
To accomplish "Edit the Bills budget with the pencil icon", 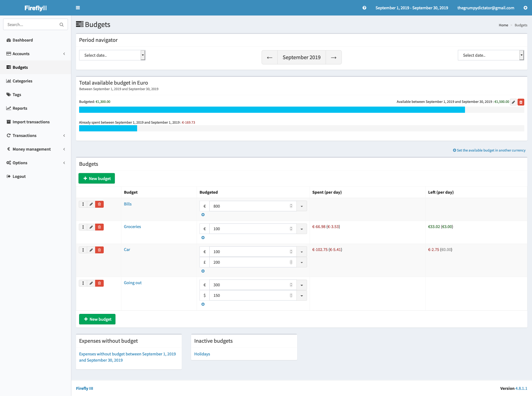I will (91, 204).
